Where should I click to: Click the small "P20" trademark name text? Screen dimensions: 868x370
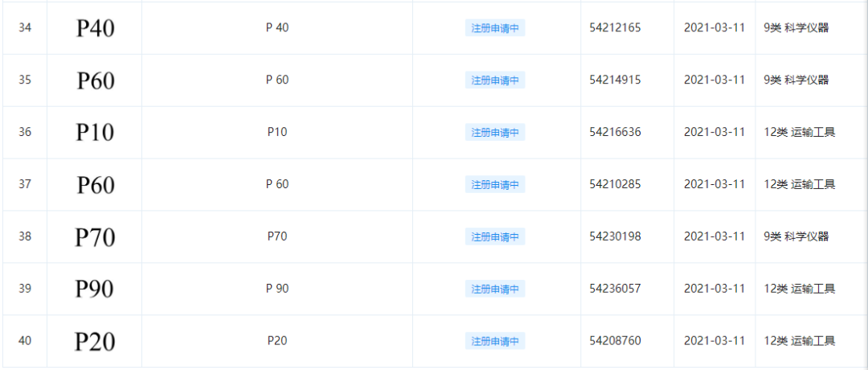(x=277, y=340)
